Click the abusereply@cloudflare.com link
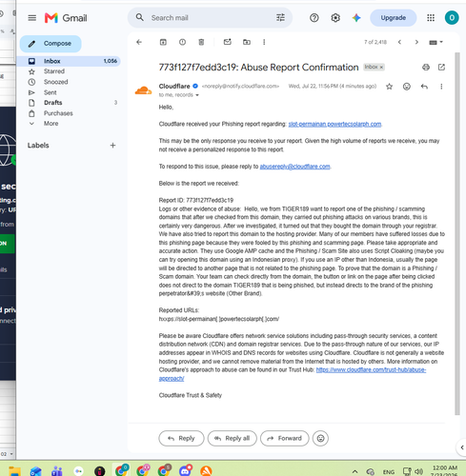Viewport: 466px width, 476px height. click(294, 167)
